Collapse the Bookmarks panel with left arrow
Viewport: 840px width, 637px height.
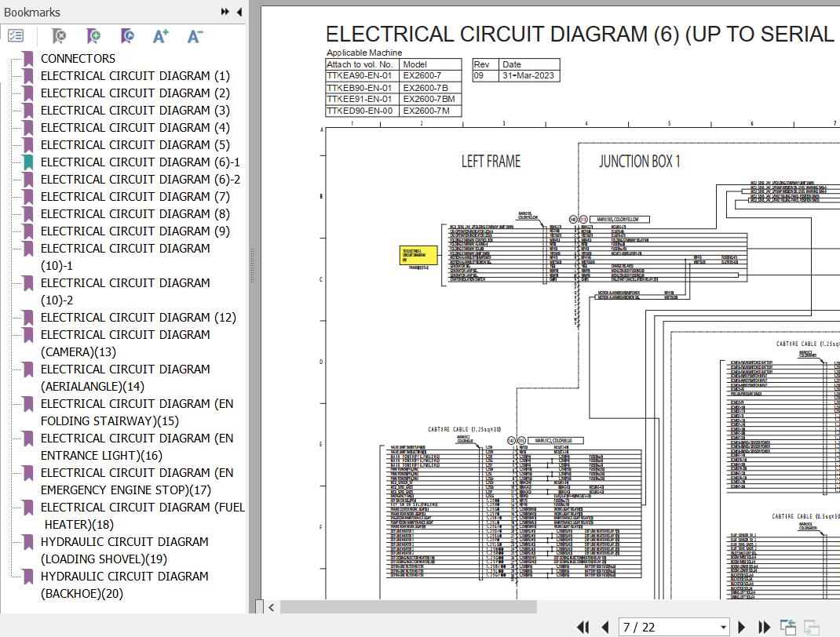click(239, 12)
